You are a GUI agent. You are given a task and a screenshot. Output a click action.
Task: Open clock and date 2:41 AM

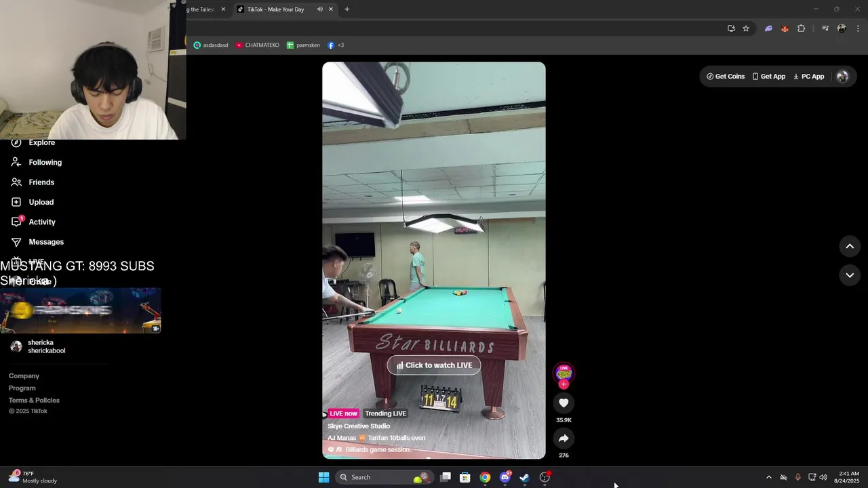(848, 477)
